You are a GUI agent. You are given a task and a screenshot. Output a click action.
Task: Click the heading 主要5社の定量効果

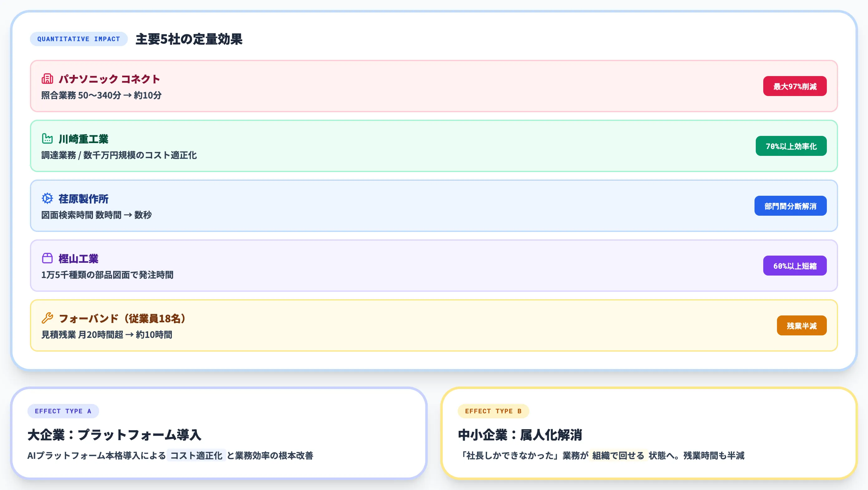(x=189, y=39)
